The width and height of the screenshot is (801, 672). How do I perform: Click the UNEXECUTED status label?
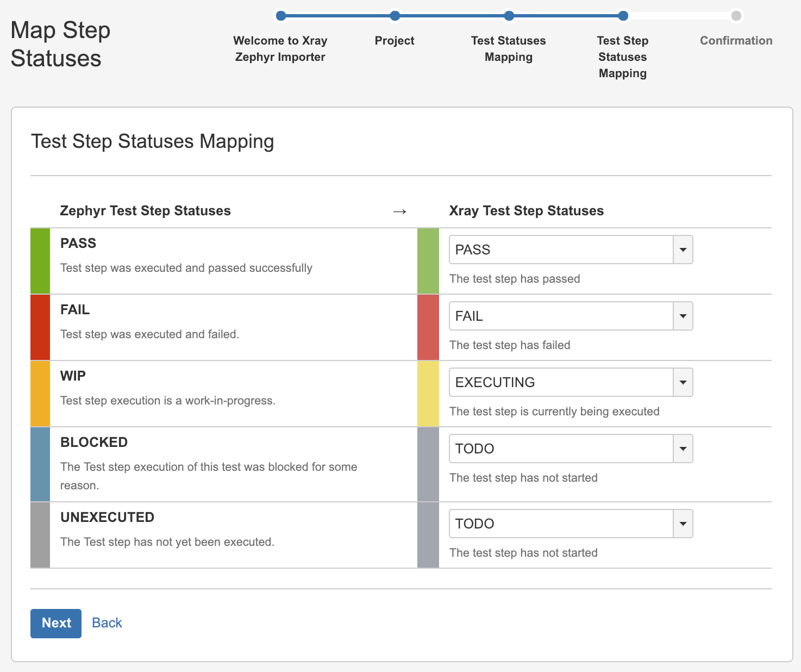pos(107,517)
